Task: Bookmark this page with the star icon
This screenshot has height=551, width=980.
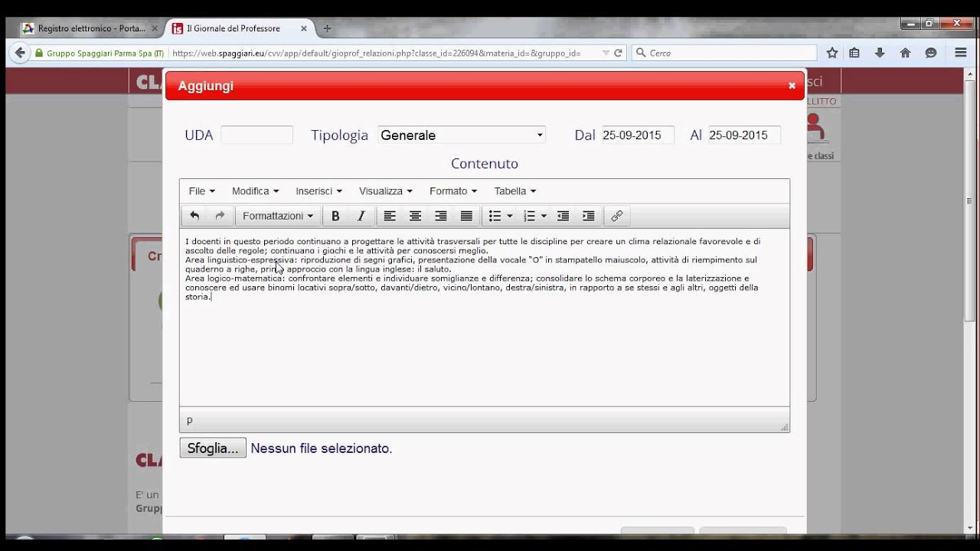Action: click(x=832, y=53)
